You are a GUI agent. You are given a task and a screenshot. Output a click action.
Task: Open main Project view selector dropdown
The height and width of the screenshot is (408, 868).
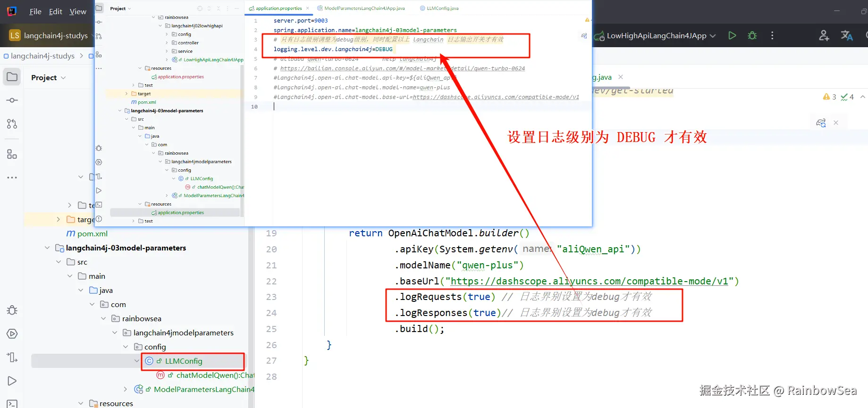point(48,77)
